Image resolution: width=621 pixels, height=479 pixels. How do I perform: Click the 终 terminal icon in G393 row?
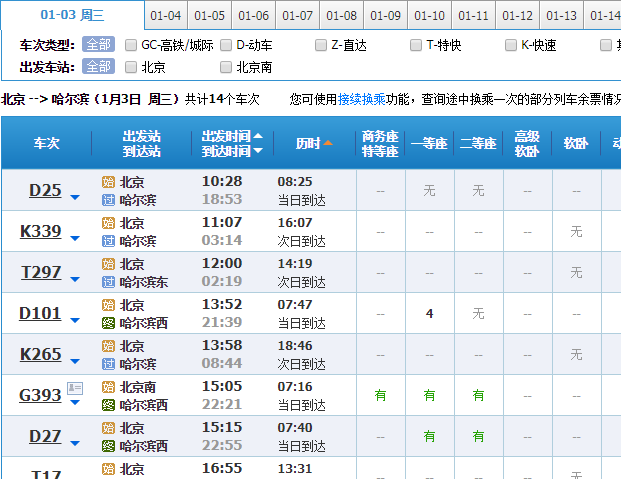108,405
